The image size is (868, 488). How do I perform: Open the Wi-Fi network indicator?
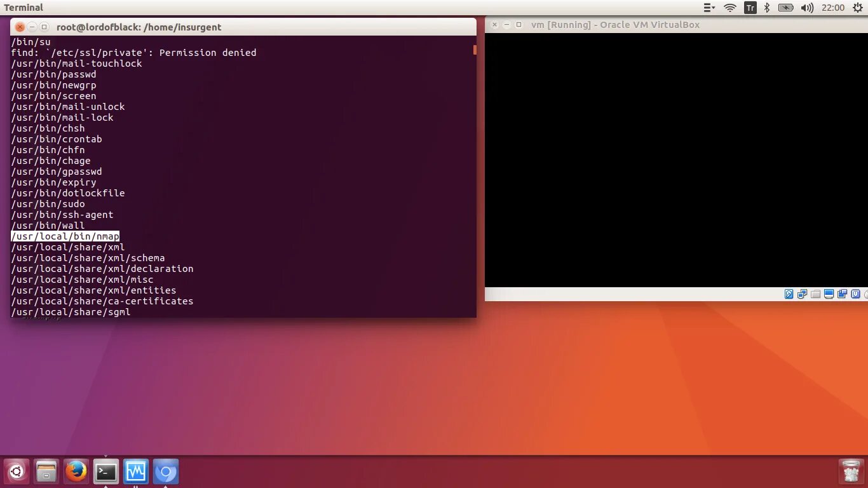pyautogui.click(x=730, y=8)
